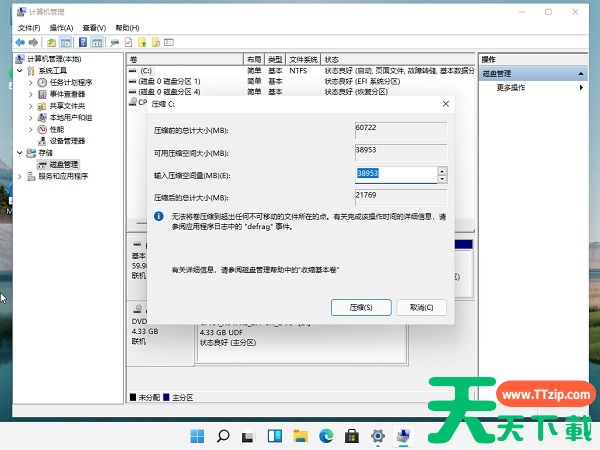600x450 pixels.
Task: Expand the 服务和应用程序 node
Action: coord(20,176)
